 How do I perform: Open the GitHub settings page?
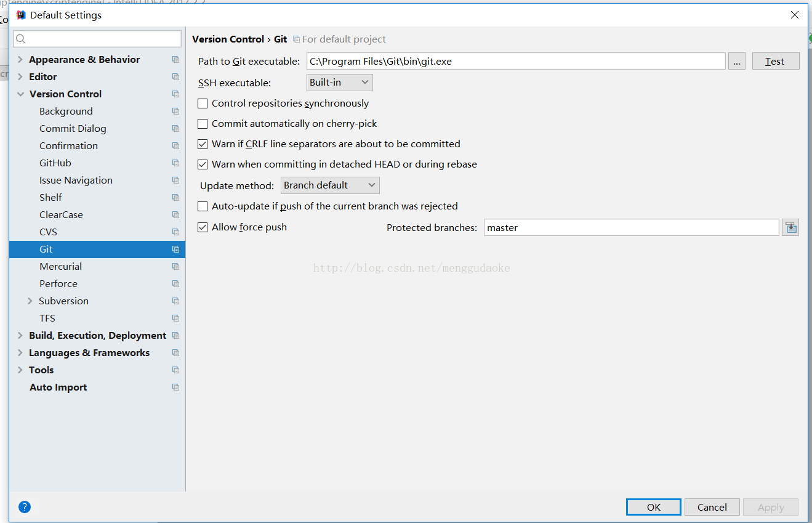pyautogui.click(x=55, y=163)
